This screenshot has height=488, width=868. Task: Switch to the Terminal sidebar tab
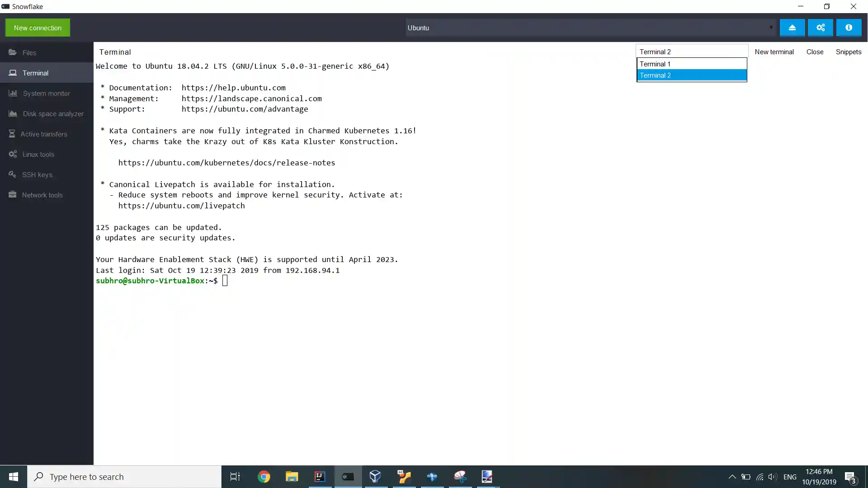click(x=35, y=73)
